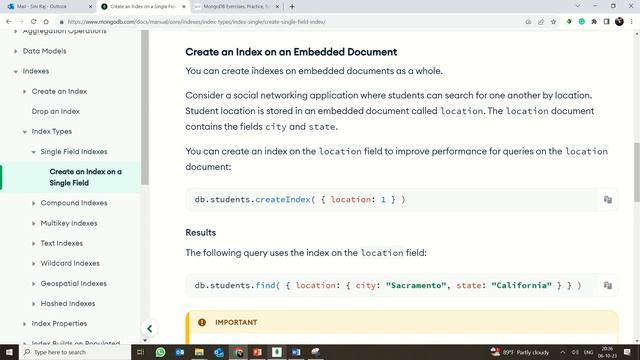Screen dimensions: 640x360
Task: Open the tab search dropdown arrow
Action: (x=577, y=6)
